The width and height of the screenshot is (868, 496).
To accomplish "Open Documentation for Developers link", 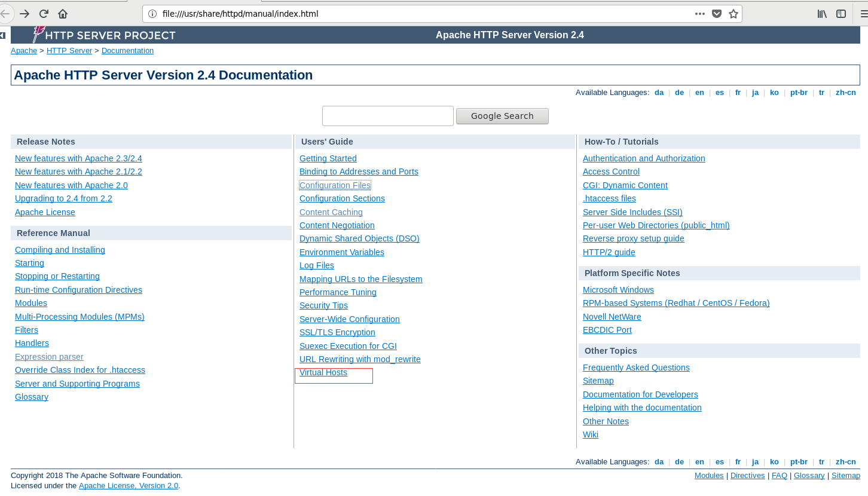I will (x=640, y=394).
